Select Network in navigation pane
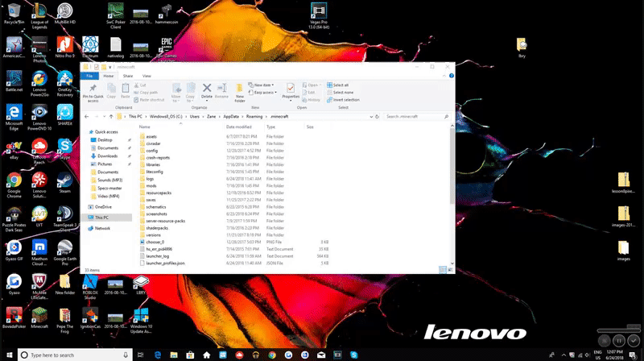 [x=102, y=228]
